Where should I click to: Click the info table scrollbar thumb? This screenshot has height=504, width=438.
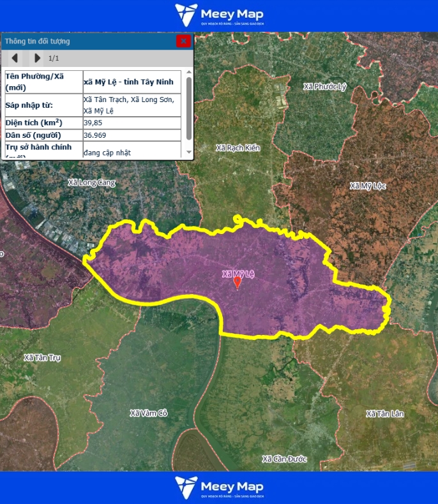coord(188,108)
